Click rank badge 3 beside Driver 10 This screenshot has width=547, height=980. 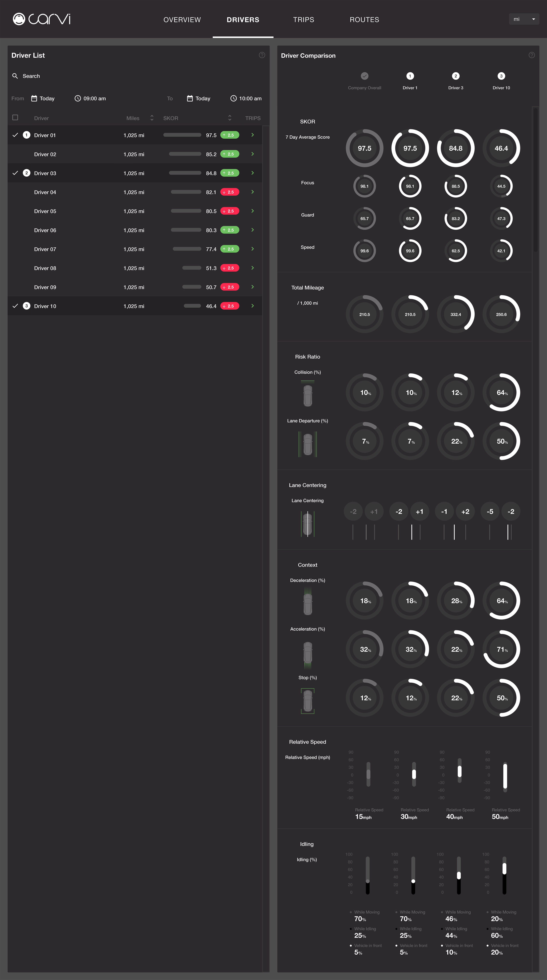point(27,306)
